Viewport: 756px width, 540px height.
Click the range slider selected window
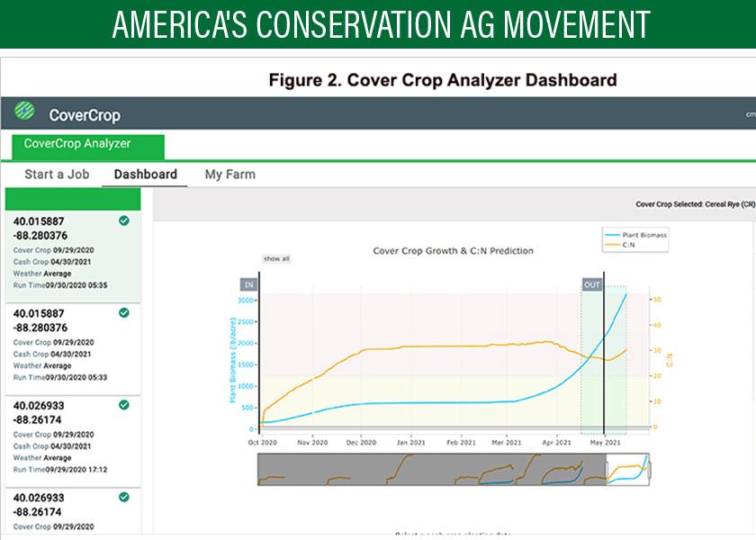point(627,469)
